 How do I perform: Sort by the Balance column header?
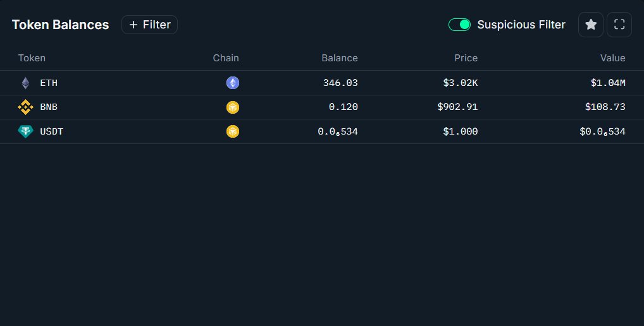(x=340, y=58)
